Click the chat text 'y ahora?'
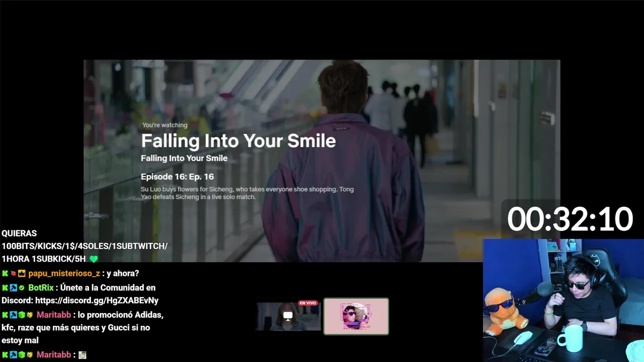 pos(123,274)
